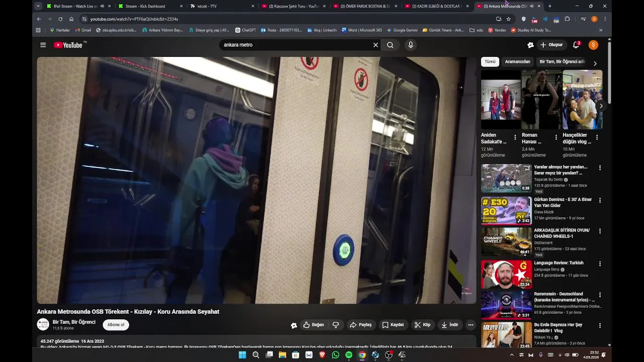Save the video with Kaydet
644x362 pixels.
click(393, 325)
